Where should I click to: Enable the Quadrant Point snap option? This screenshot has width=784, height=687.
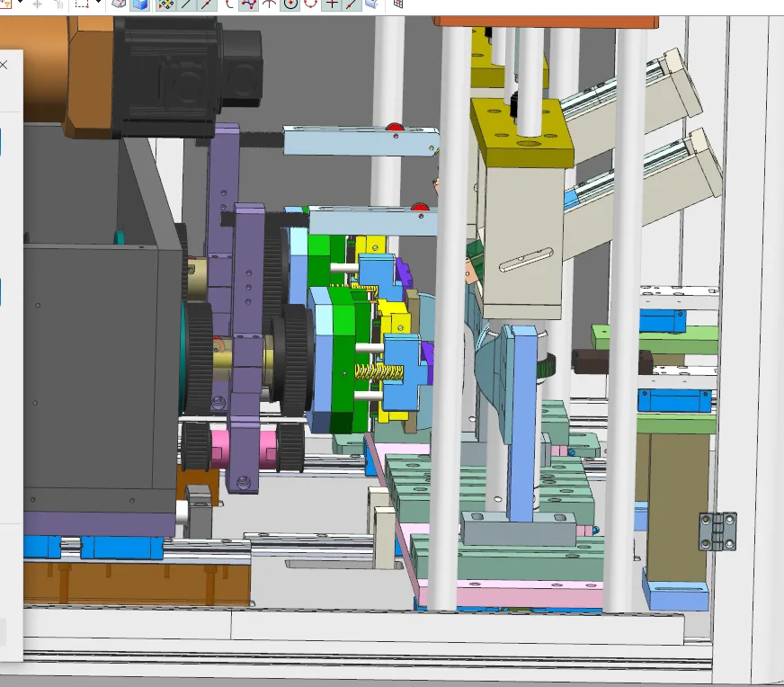[310, 4]
